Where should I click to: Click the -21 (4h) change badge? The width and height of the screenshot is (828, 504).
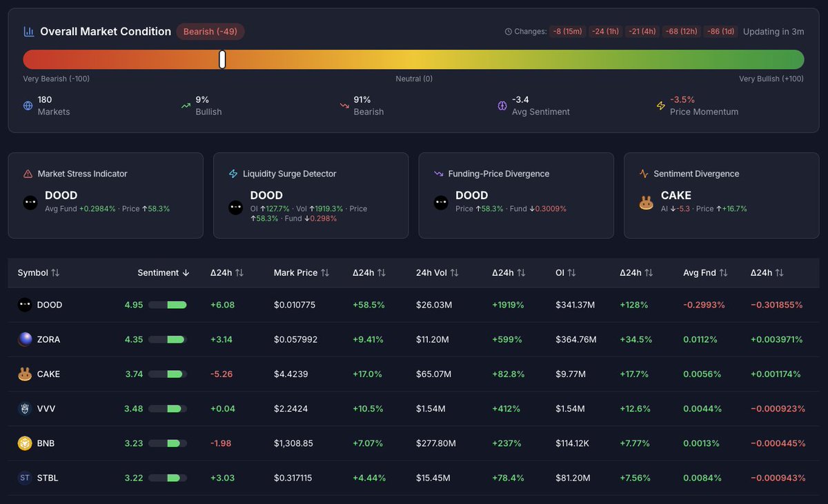642,32
